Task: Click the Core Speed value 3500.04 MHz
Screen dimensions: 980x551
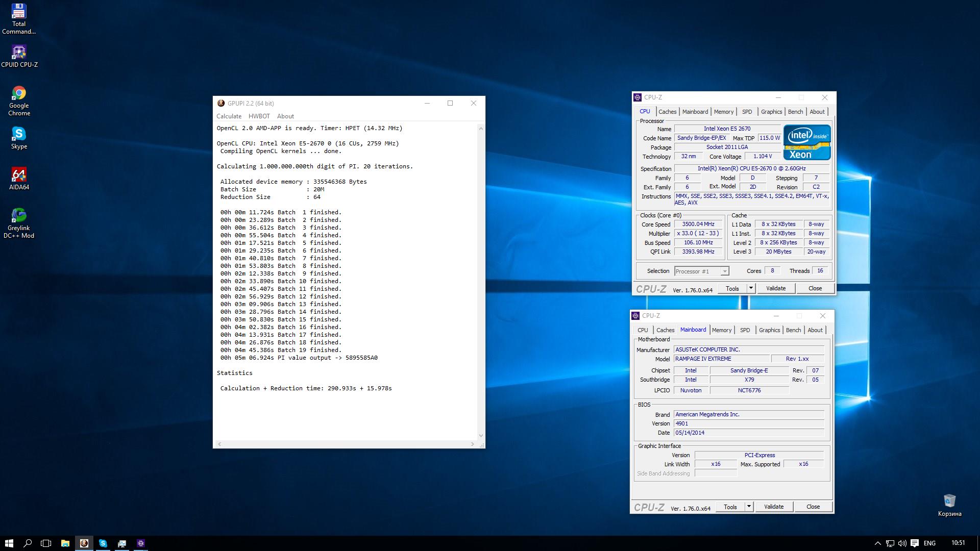Action: 698,224
